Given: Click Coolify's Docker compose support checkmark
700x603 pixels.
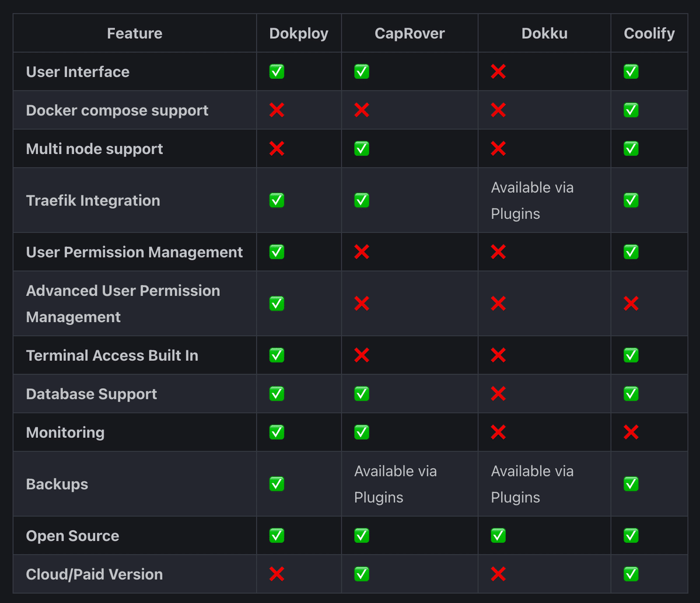Looking at the screenshot, I should click(631, 110).
